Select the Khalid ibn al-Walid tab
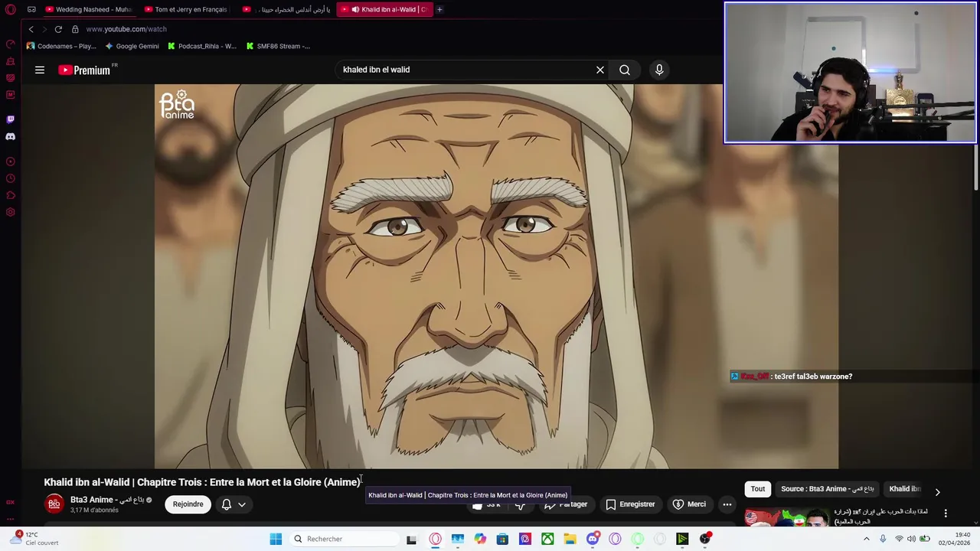 [384, 9]
